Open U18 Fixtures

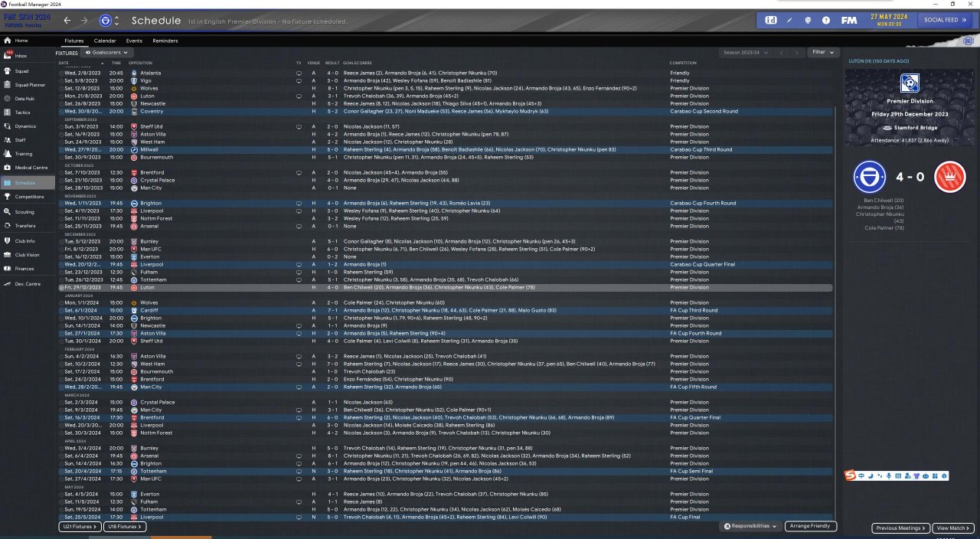click(125, 527)
